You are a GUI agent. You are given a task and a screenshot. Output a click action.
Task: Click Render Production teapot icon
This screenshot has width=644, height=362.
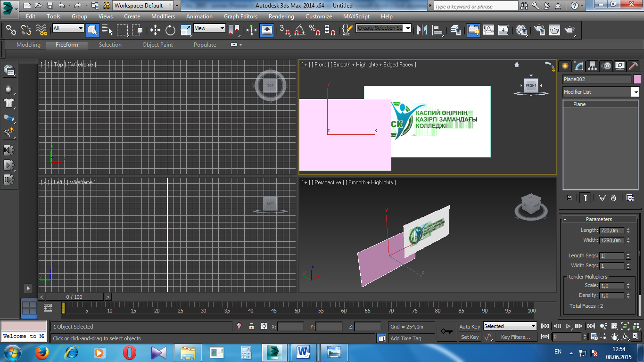(570, 30)
